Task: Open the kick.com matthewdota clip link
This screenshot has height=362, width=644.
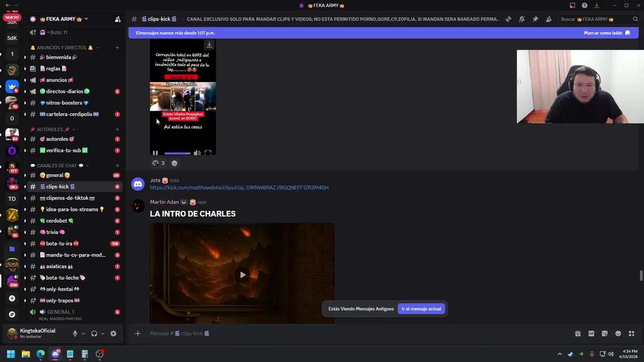Action: (x=239, y=188)
